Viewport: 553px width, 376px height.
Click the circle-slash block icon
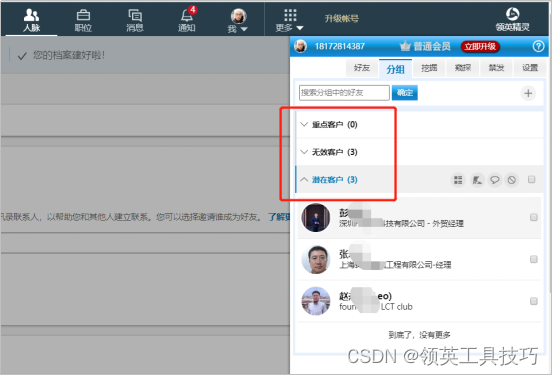(x=512, y=180)
